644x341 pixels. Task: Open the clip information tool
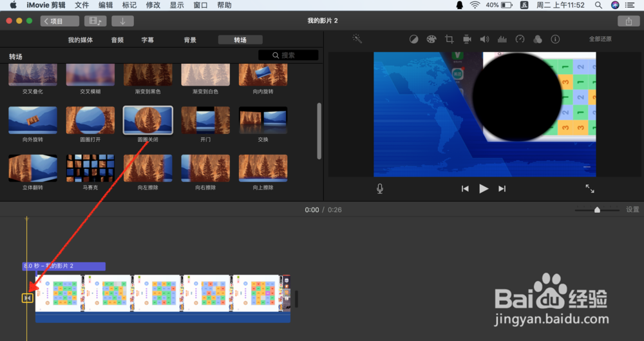pyautogui.click(x=555, y=39)
